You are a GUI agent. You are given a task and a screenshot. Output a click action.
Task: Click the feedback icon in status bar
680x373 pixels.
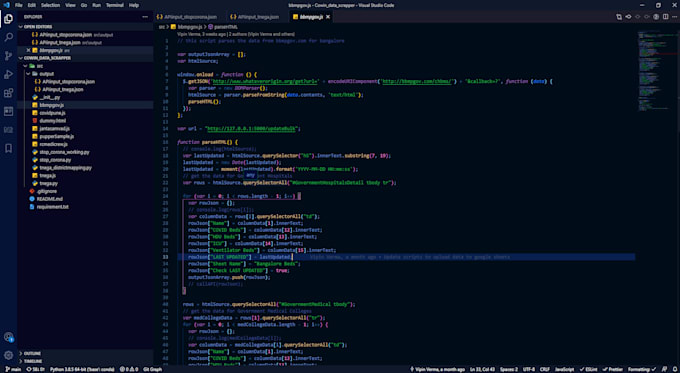pos(664,370)
